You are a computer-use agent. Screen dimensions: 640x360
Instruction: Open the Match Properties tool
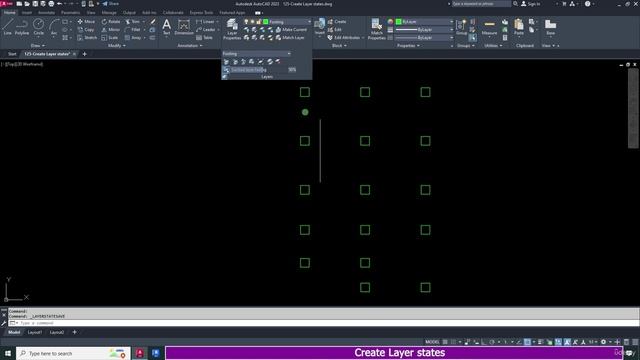click(x=376, y=29)
